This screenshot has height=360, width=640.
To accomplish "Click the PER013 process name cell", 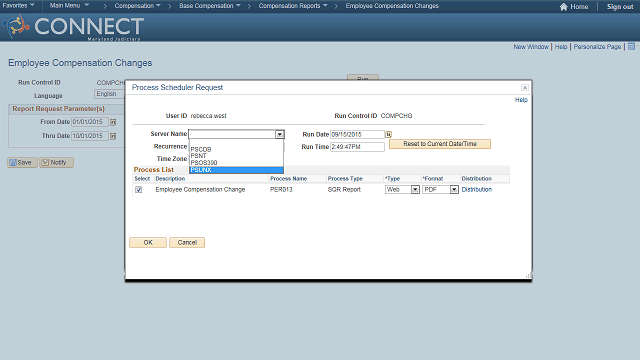I will pyautogui.click(x=281, y=190).
